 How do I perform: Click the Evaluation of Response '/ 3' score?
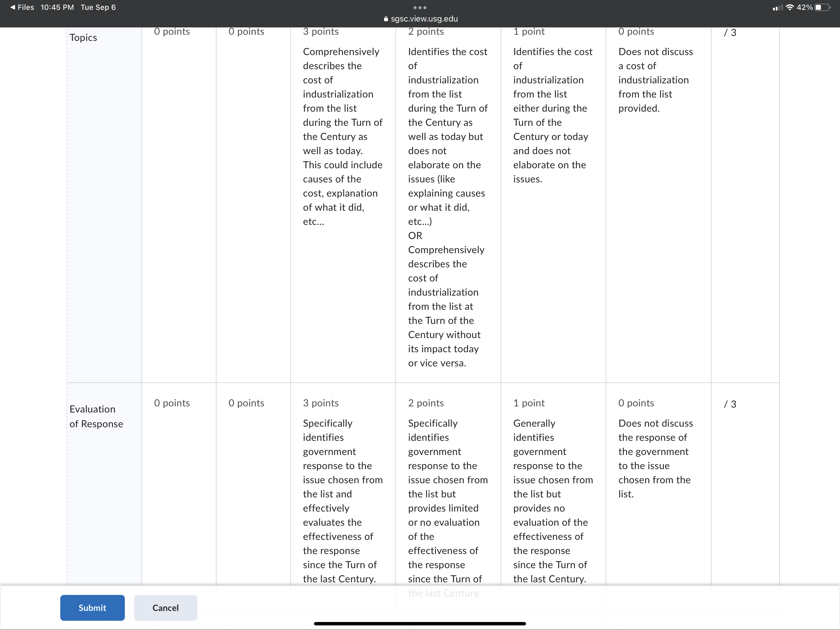pyautogui.click(x=730, y=404)
